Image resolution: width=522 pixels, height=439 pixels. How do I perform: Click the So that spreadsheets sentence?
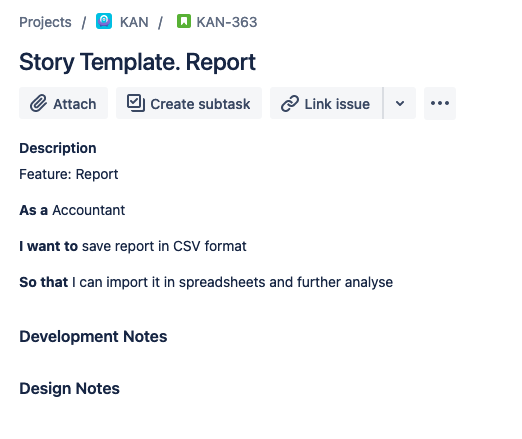206,282
